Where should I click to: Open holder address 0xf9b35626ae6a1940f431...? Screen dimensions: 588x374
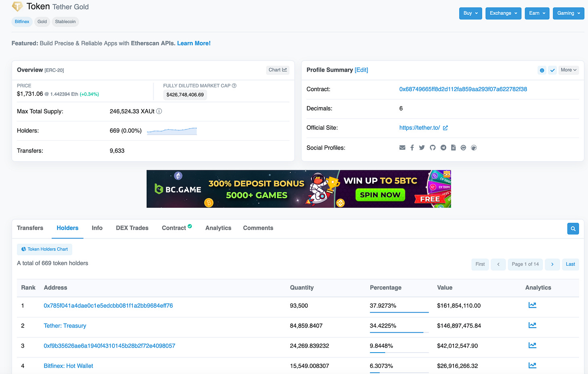click(109, 346)
